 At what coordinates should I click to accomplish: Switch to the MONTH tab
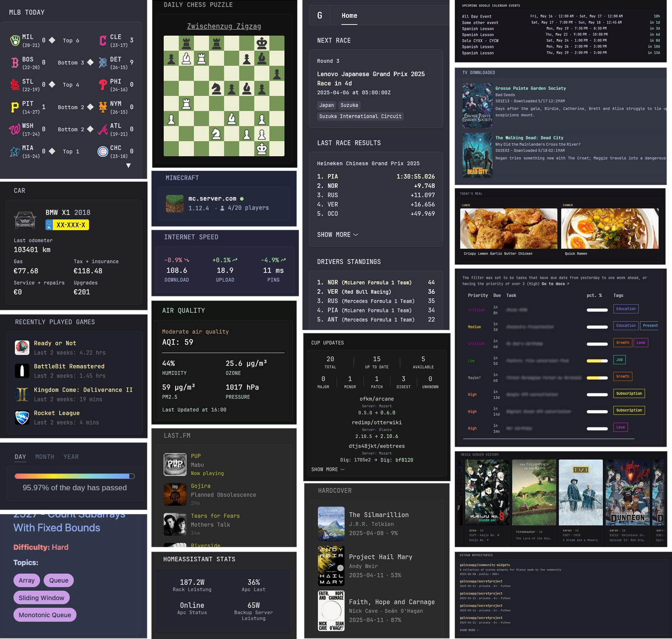(x=45, y=457)
